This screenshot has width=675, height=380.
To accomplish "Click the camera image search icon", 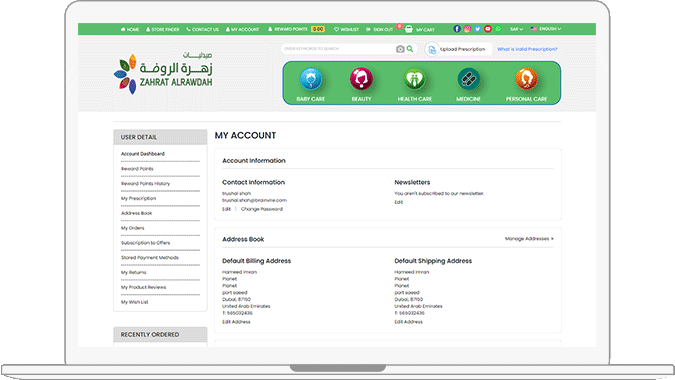I will pyautogui.click(x=400, y=49).
